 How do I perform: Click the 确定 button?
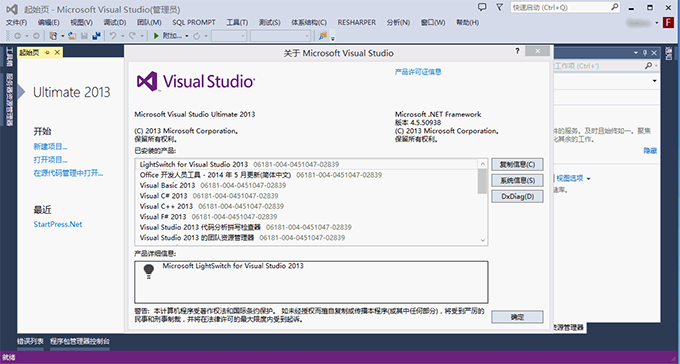[x=517, y=317]
